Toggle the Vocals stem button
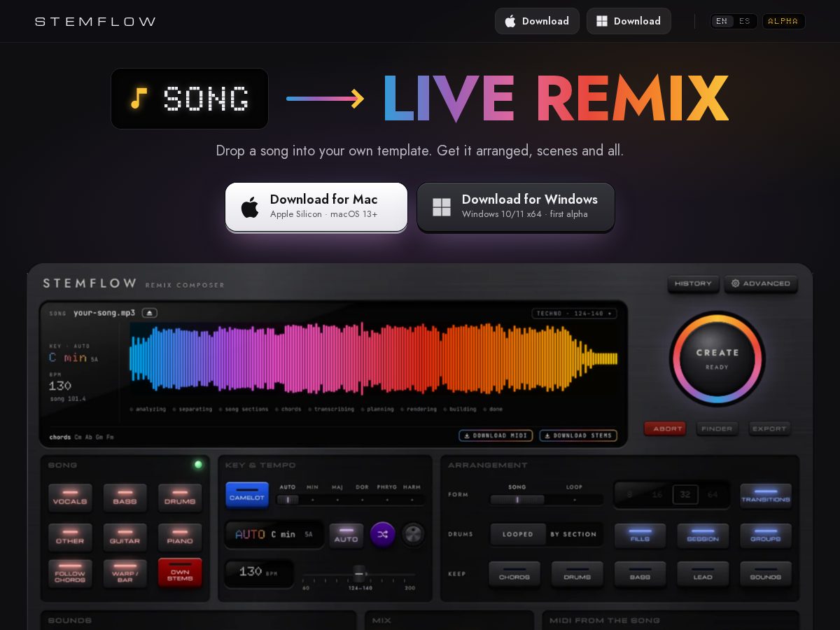Screen dimensions: 840x630 click(x=70, y=498)
